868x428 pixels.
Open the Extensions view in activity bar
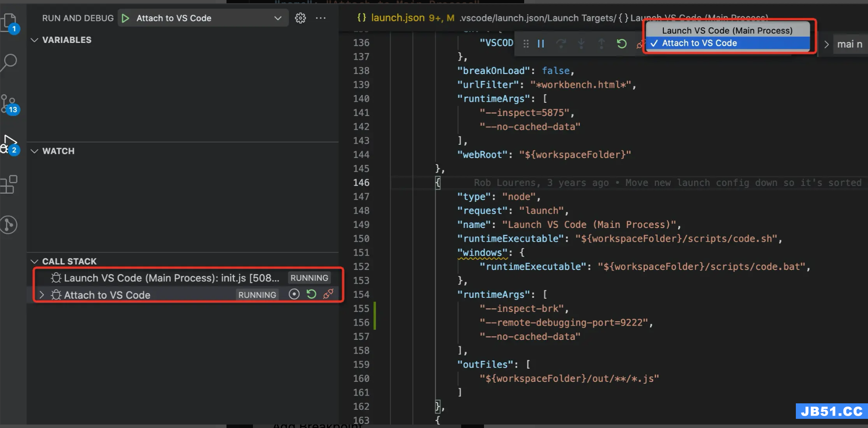tap(9, 185)
